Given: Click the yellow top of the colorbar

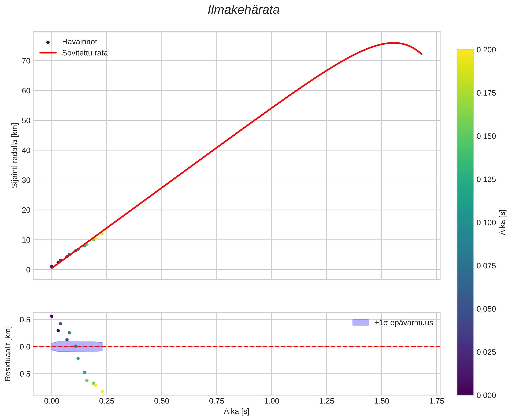Looking at the screenshot, I should tap(465, 52).
